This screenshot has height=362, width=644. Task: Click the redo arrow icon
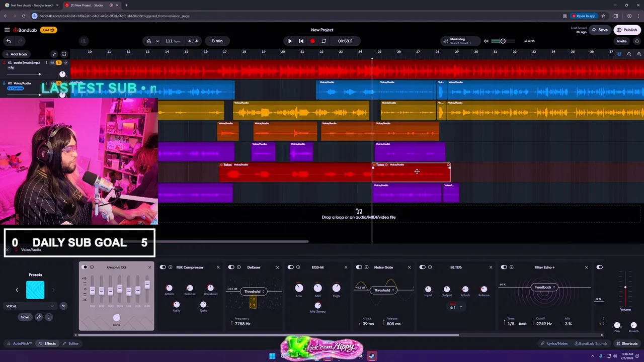coord(20,41)
